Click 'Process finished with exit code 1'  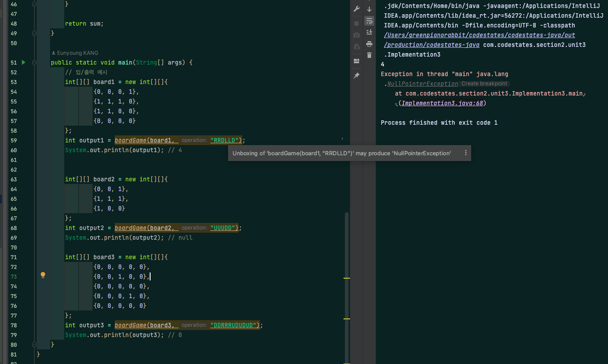[439, 123]
